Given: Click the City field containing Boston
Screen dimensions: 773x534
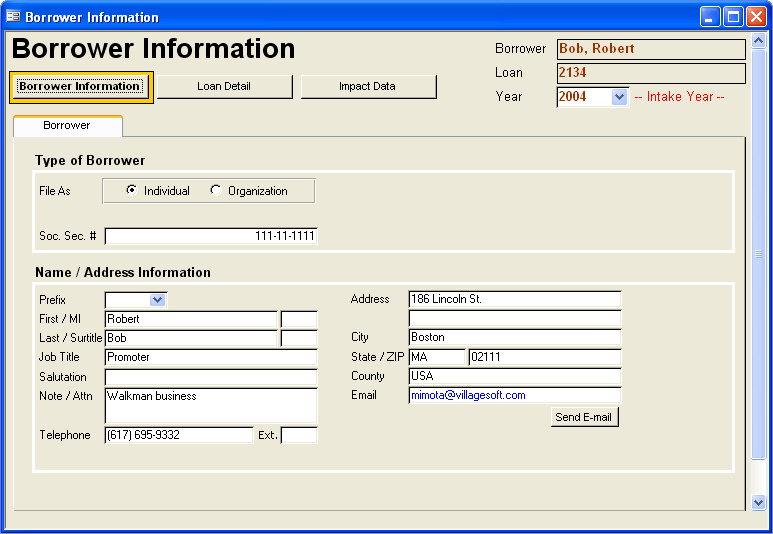Looking at the screenshot, I should pyautogui.click(x=514, y=337).
